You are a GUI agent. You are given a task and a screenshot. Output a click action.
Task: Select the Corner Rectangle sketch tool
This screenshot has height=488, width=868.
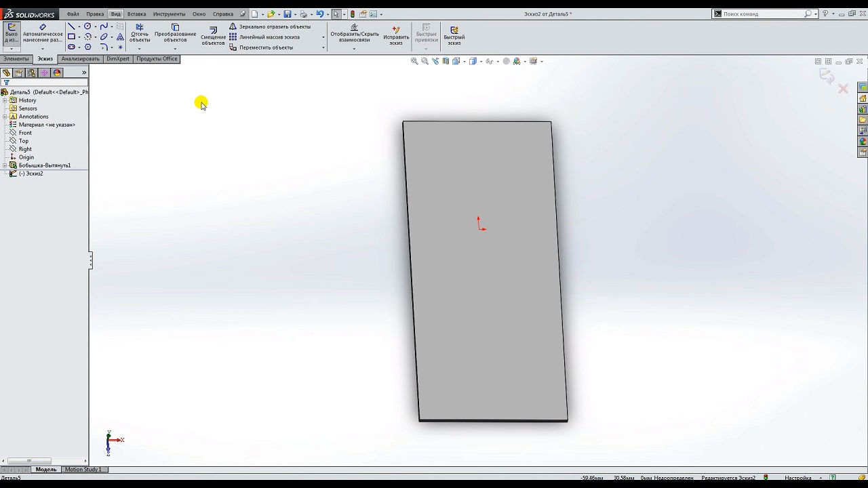71,37
